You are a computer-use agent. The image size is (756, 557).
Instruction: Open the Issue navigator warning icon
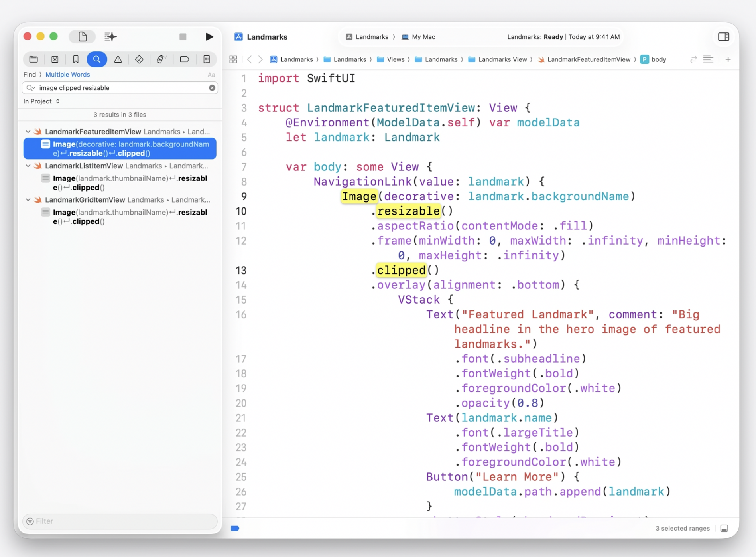[x=118, y=59]
